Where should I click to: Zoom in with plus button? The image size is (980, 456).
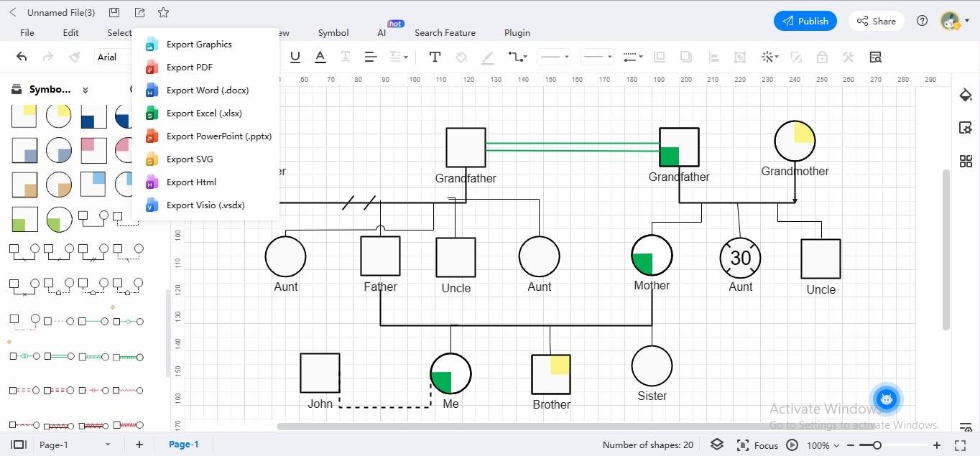pos(936,445)
